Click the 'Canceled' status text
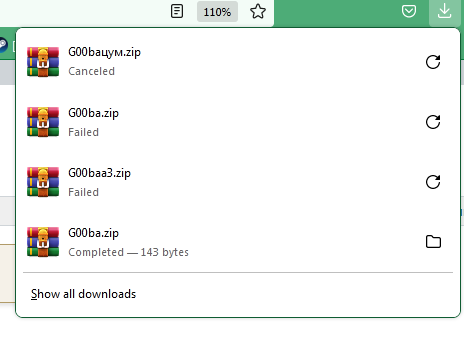The height and width of the screenshot is (360, 464). pos(91,71)
